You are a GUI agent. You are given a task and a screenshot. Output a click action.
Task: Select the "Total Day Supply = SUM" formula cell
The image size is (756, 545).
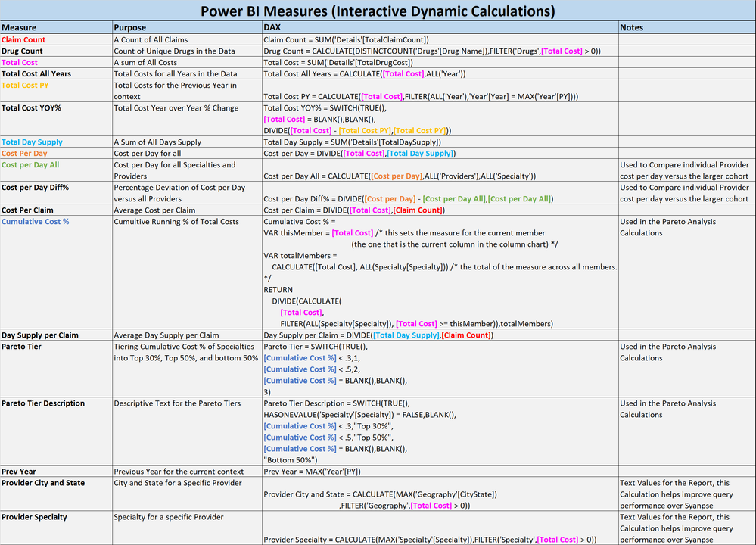pos(440,142)
